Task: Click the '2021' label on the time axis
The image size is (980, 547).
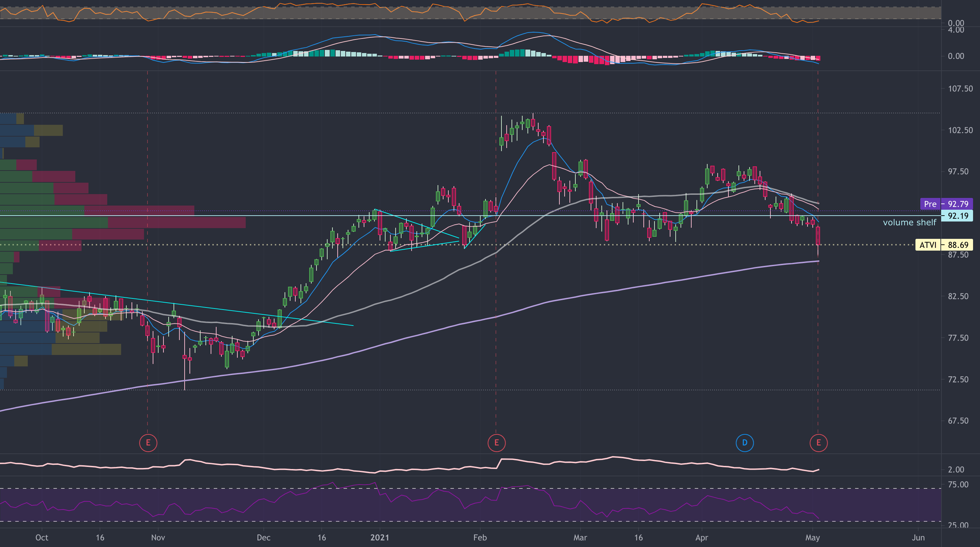Action: click(x=380, y=538)
